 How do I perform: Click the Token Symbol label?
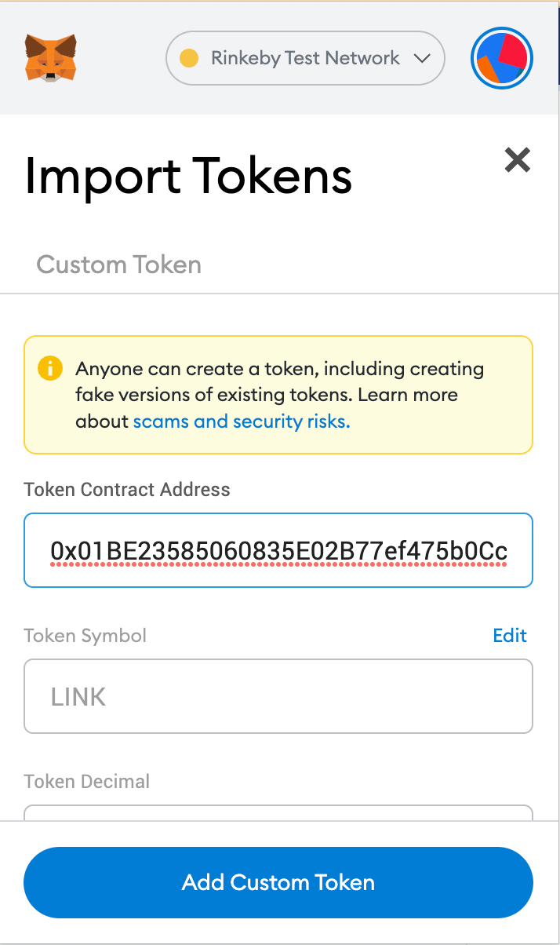pos(85,635)
